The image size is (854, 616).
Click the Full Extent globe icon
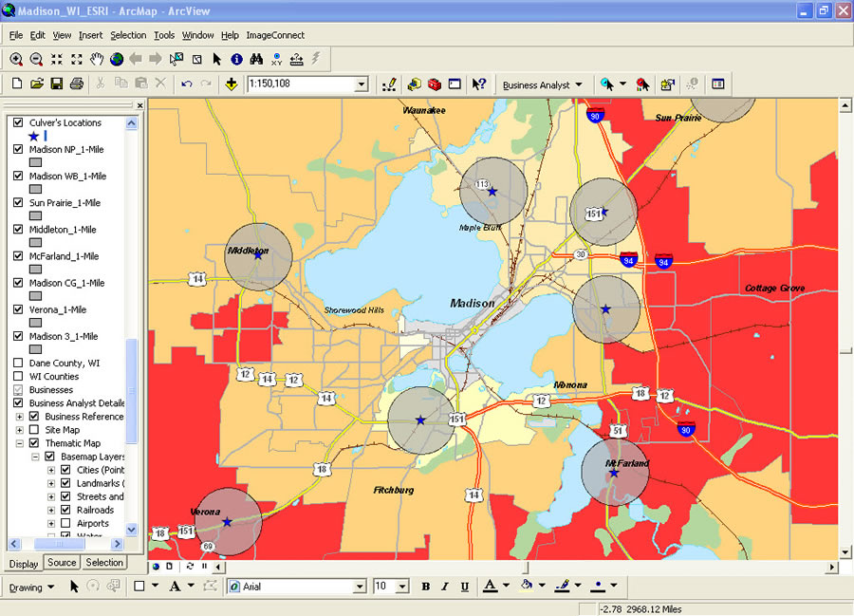click(117, 59)
